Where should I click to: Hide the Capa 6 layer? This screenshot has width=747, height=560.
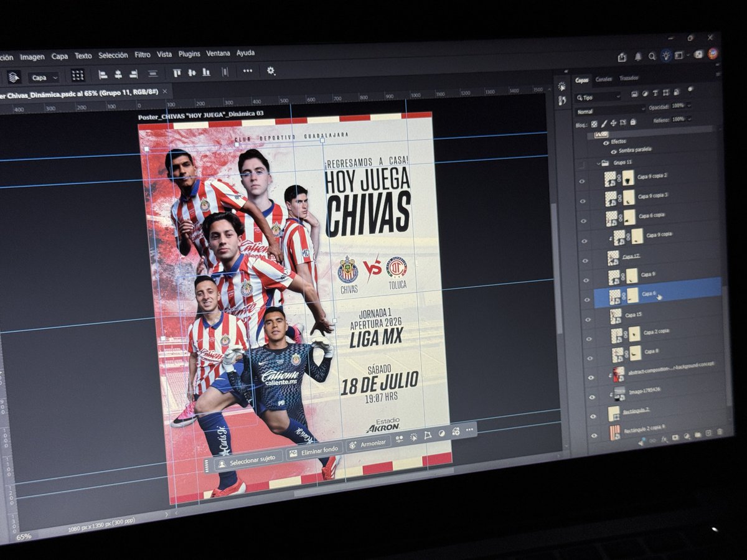point(586,300)
